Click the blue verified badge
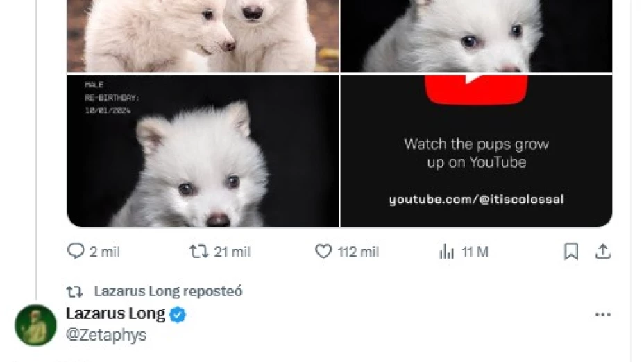Image resolution: width=644 pixels, height=362 pixels. tap(178, 314)
